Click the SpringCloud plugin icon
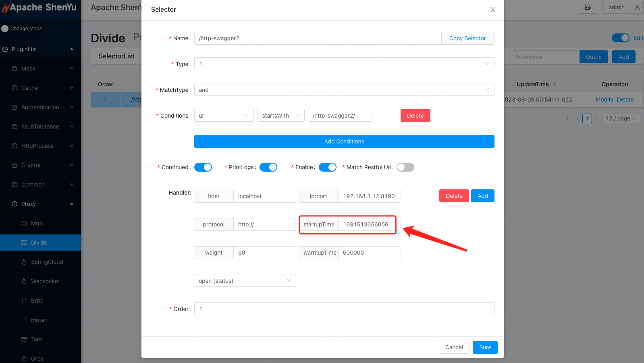Viewport: 644px width, 363px height. click(24, 262)
